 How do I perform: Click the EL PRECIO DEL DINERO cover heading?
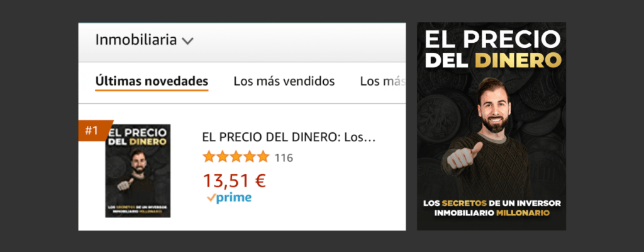click(492, 49)
